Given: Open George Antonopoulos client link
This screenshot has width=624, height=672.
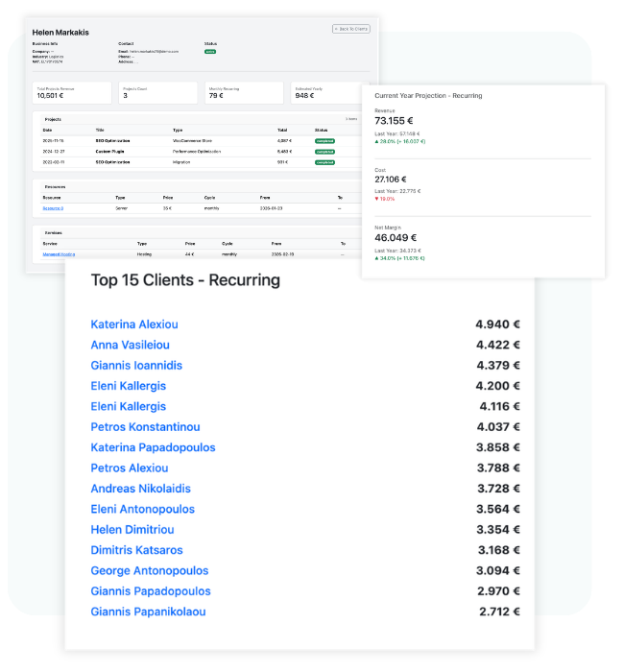Looking at the screenshot, I should (x=150, y=571).
